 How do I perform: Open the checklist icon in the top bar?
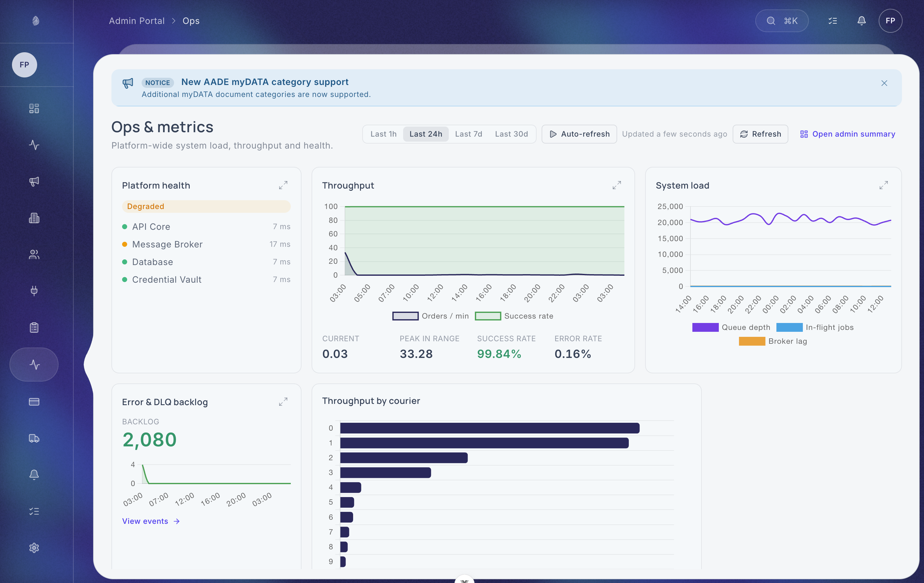click(x=832, y=21)
